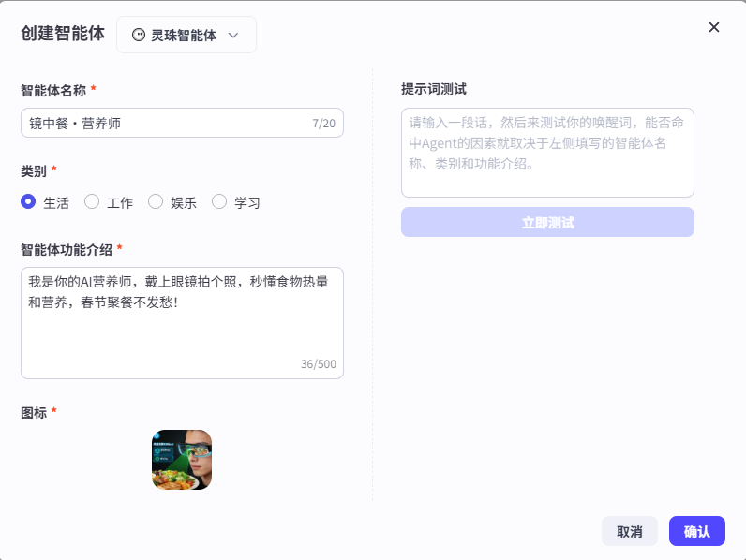746x560 pixels.
Task: Click the 类别 field label
Action: point(34,171)
